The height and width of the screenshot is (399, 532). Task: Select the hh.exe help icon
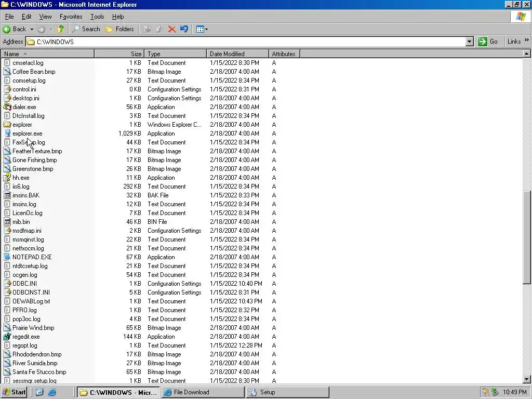pos(7,178)
